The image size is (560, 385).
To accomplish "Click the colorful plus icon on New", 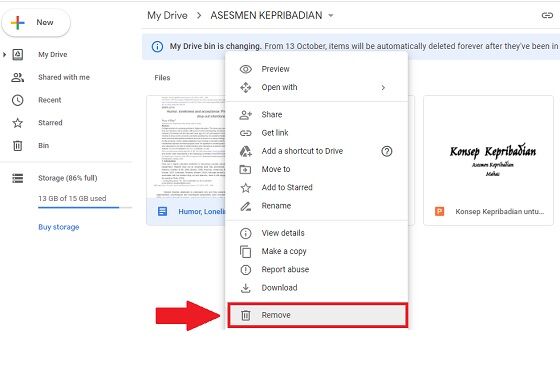I will pos(18,22).
